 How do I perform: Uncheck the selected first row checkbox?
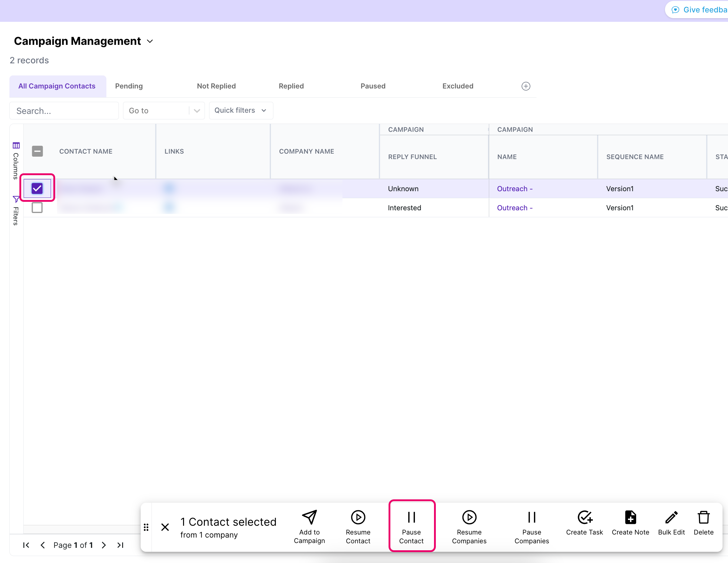click(x=37, y=188)
